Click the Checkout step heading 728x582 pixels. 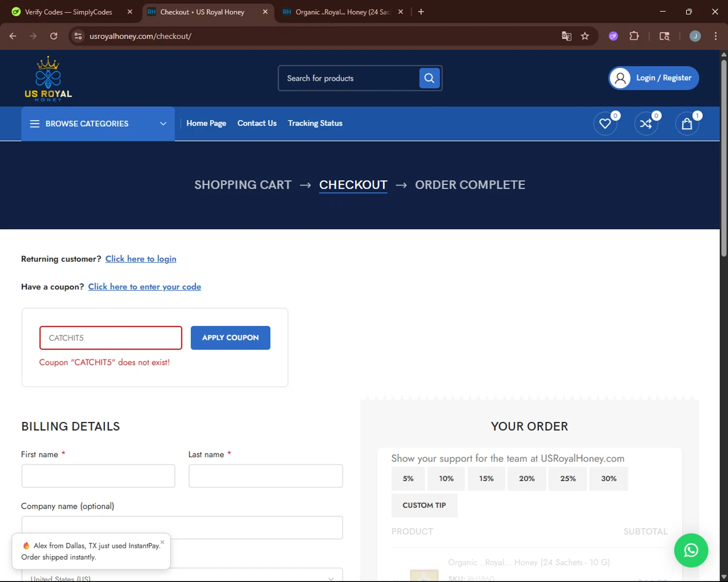click(353, 185)
